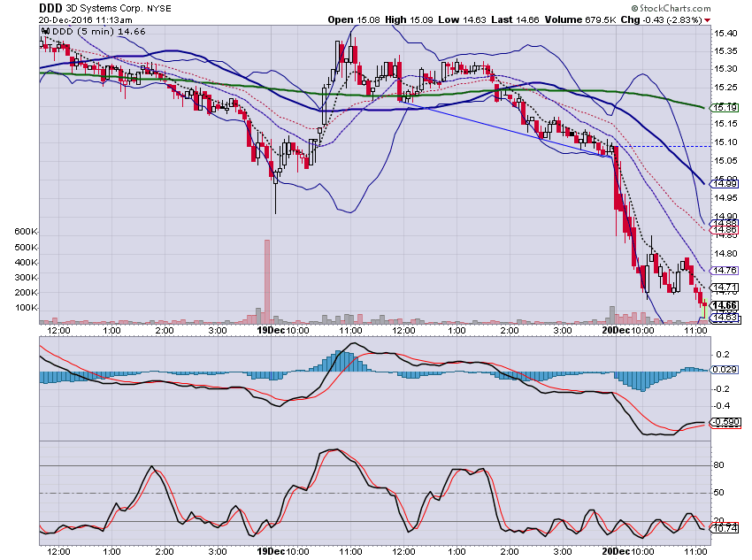Click the High 15.09 value
This screenshot has width=752, height=560.
[409, 20]
